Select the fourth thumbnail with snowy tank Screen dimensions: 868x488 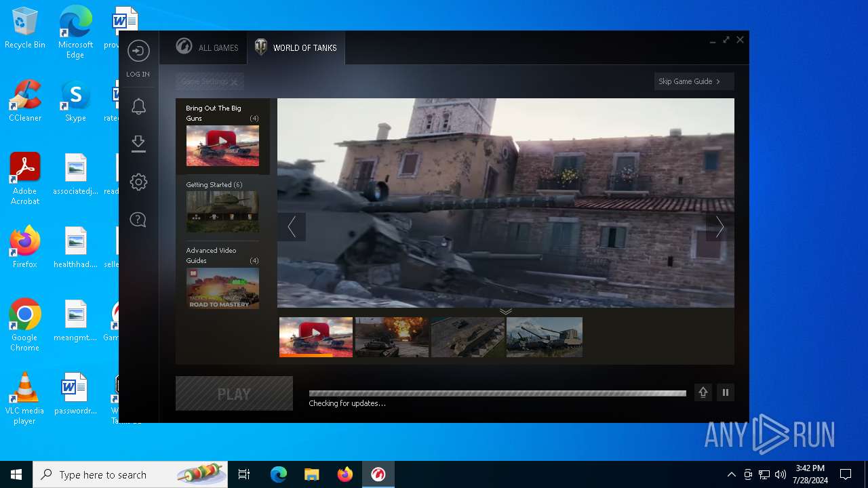[545, 337]
